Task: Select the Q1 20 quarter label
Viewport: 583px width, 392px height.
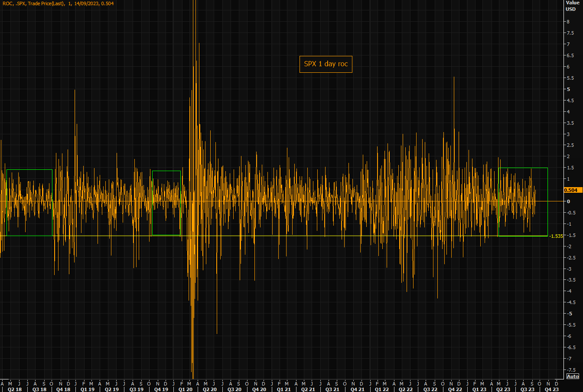Action: (186, 389)
